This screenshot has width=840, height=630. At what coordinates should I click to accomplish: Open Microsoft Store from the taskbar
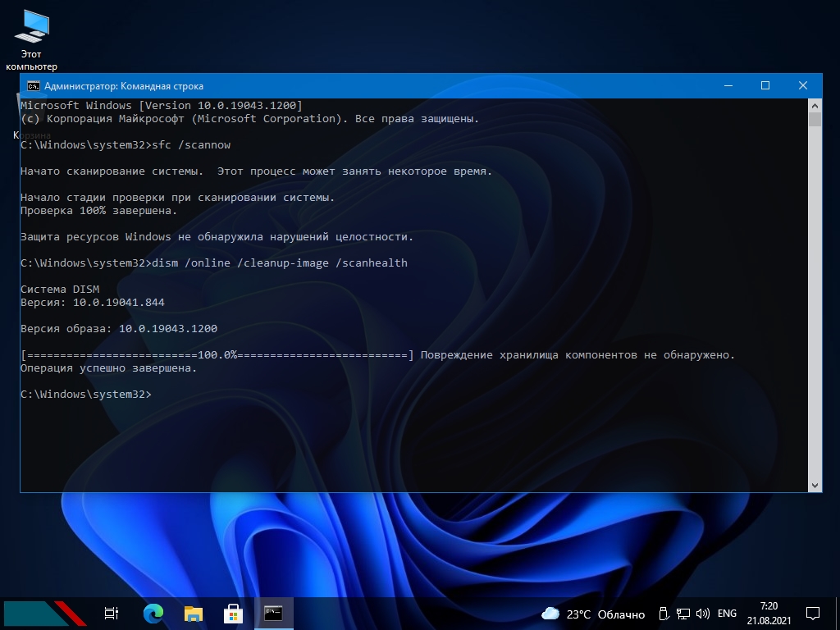(x=233, y=613)
